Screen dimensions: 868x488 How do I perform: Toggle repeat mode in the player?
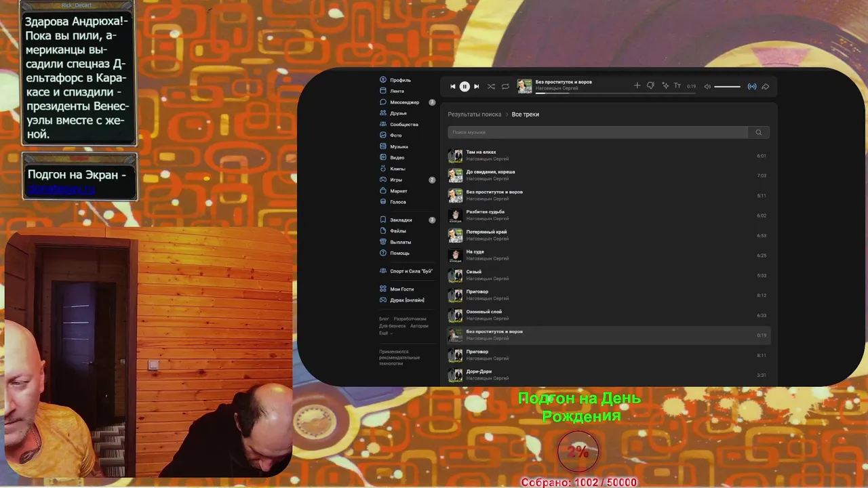[x=505, y=86]
